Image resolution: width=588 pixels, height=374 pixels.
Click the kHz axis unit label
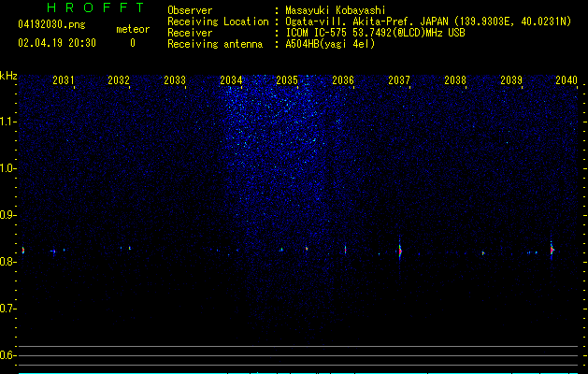(x=8, y=76)
